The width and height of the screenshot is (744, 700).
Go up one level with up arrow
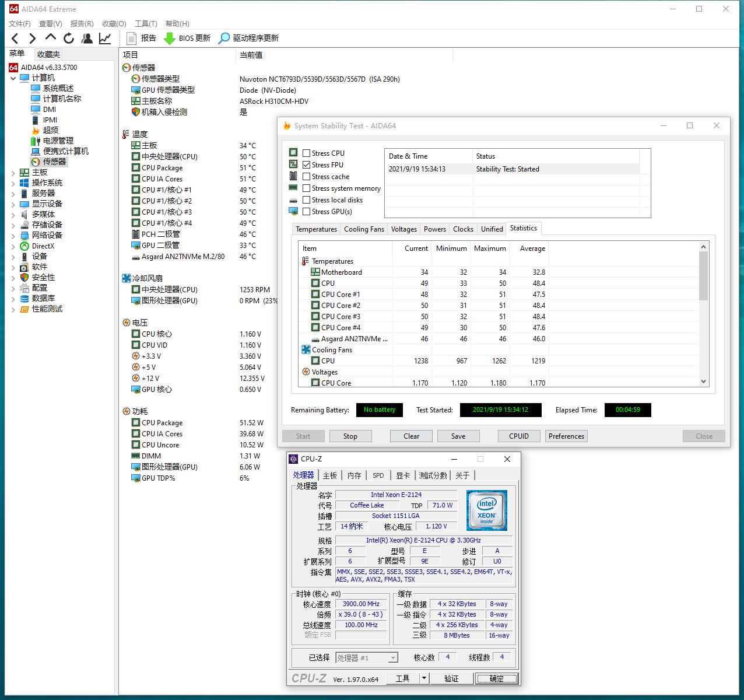pos(51,38)
